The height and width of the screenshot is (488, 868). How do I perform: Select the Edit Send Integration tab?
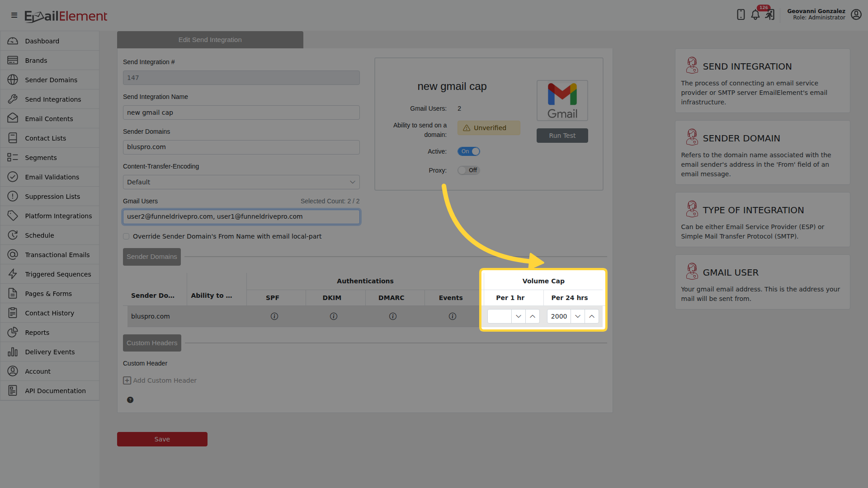tap(210, 40)
